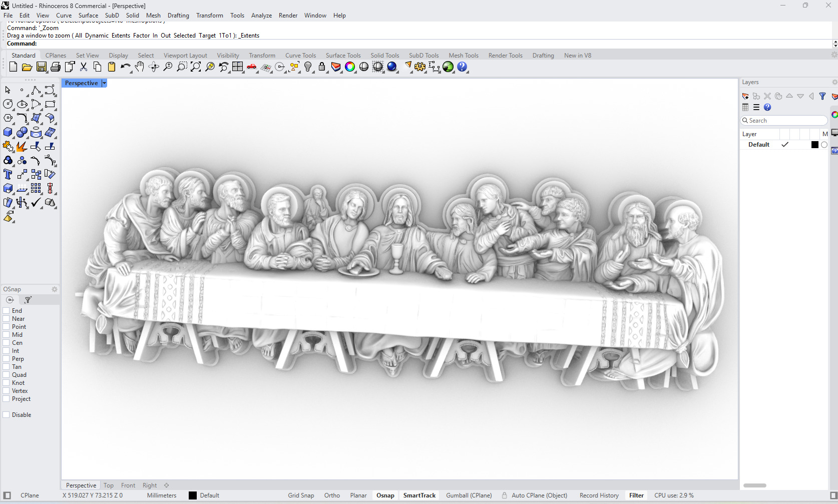The height and width of the screenshot is (504, 838).
Task: Enable the Int osnap checkbox
Action: point(6,351)
